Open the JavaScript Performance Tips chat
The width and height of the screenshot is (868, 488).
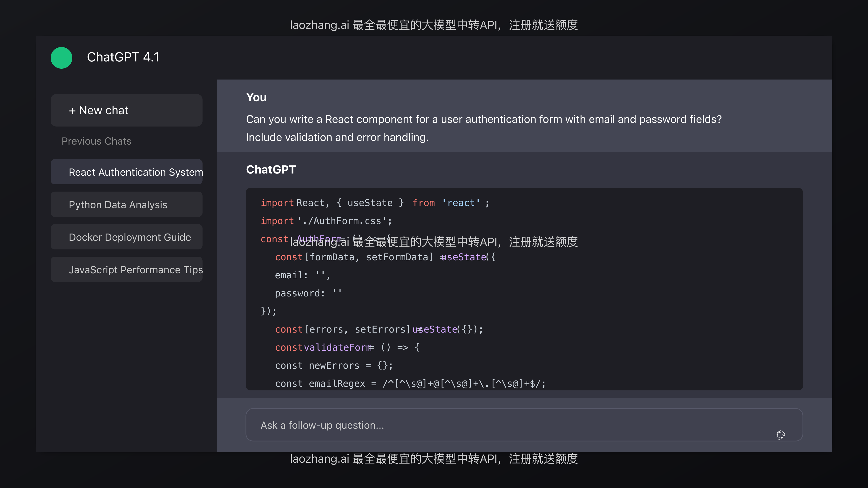tap(126, 269)
